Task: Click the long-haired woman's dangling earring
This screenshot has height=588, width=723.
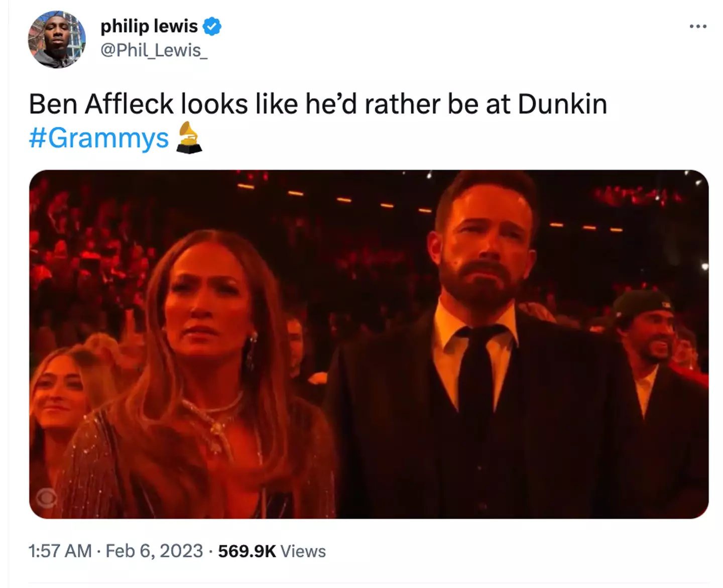Action: tap(251, 351)
